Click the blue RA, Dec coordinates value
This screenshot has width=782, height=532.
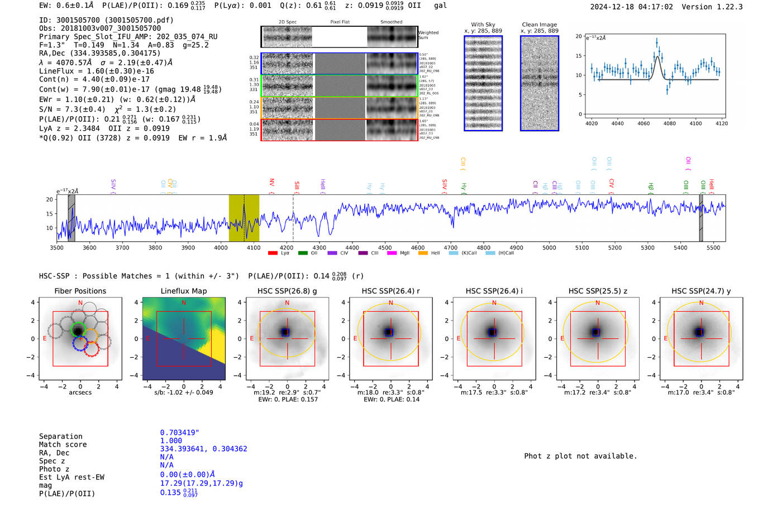click(x=204, y=449)
